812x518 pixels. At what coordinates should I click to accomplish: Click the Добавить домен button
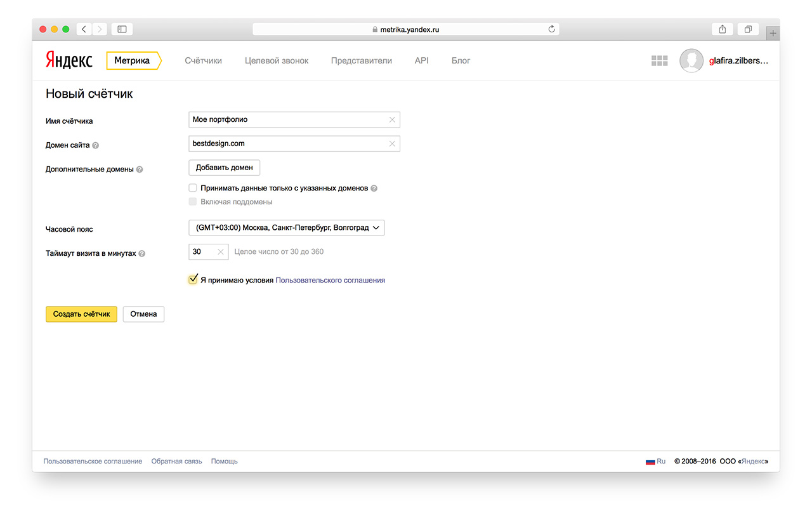coord(224,168)
